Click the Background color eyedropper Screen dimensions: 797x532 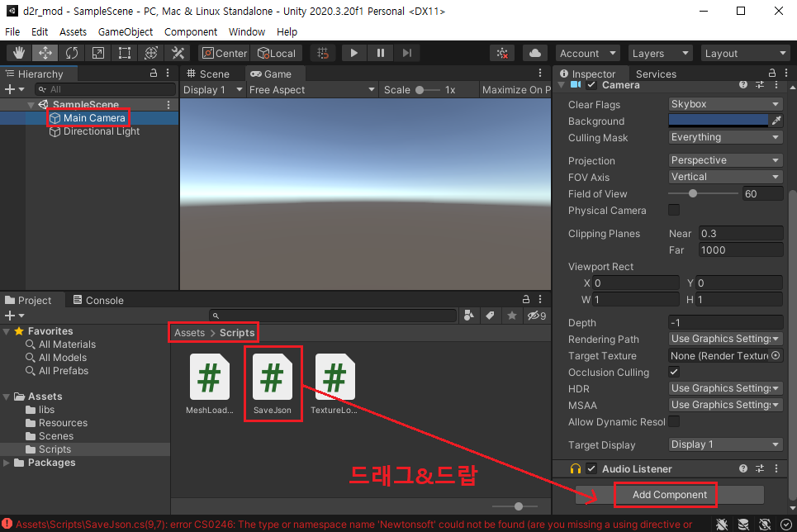click(x=776, y=121)
